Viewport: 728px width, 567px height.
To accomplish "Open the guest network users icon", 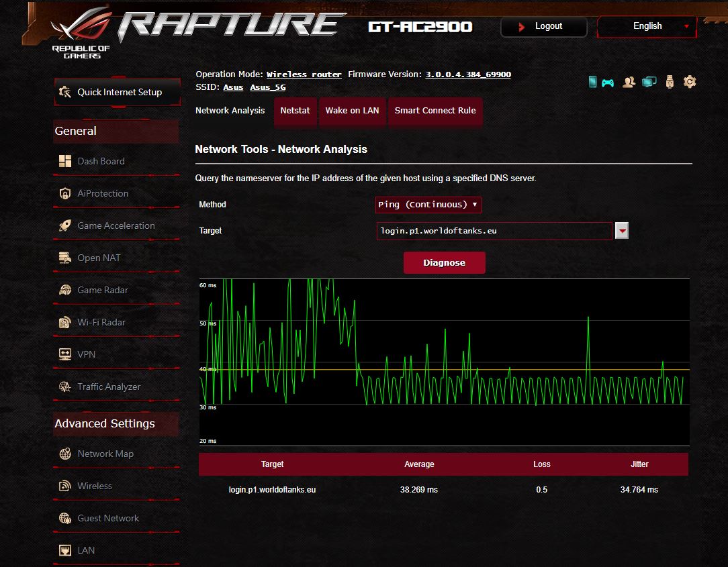I will tap(629, 82).
